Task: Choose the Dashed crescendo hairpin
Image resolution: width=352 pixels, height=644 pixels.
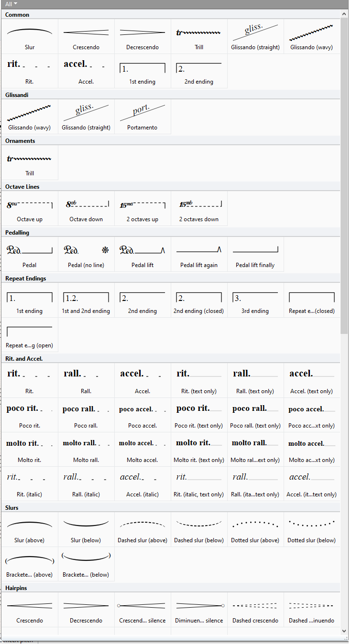Action: [x=255, y=610]
